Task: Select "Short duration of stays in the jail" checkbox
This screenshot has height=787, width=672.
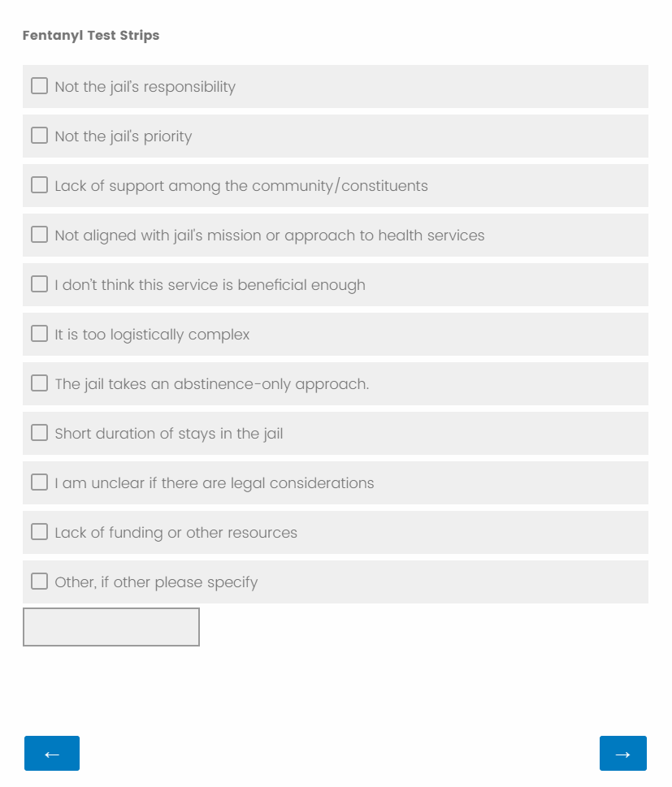Action: (39, 433)
